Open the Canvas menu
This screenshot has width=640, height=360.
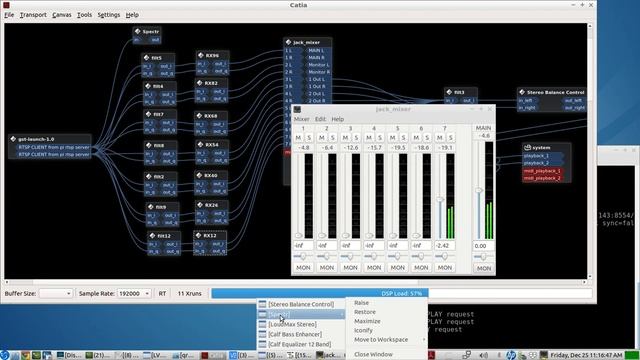tap(62, 15)
